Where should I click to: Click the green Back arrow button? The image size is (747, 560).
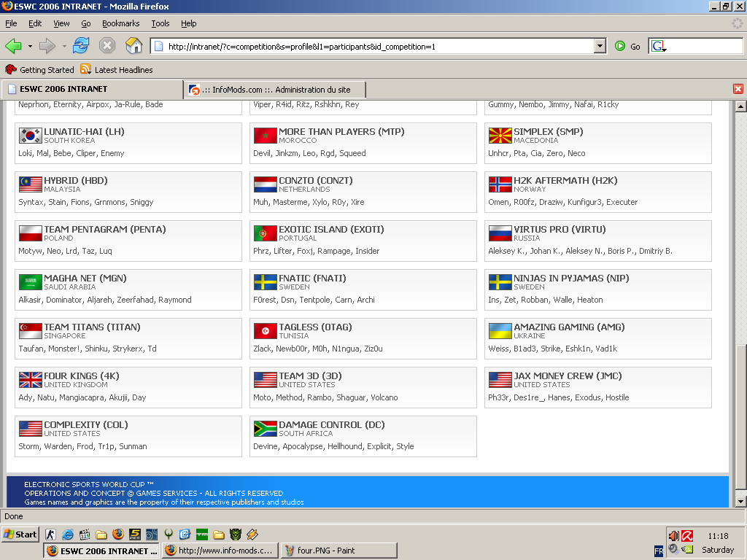pos(13,46)
